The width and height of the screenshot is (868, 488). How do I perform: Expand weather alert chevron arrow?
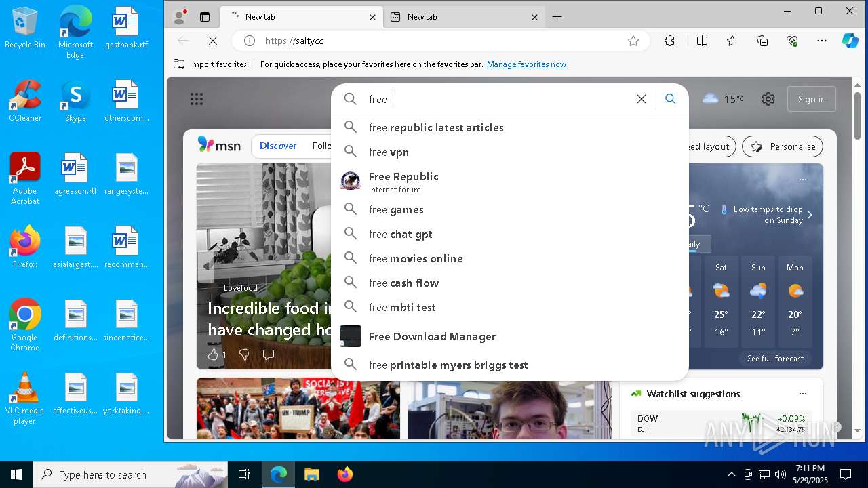click(810, 215)
